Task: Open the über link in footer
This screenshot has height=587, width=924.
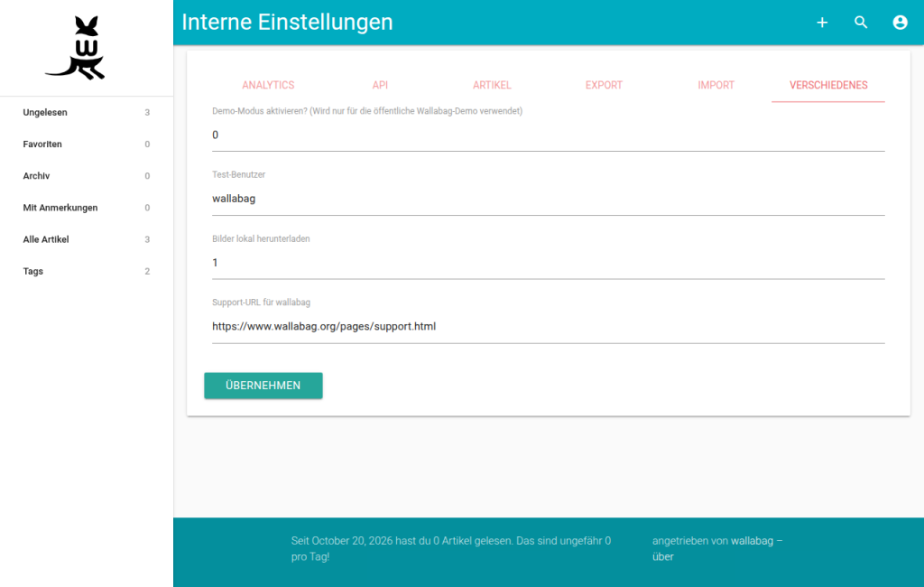Action: [x=663, y=556]
